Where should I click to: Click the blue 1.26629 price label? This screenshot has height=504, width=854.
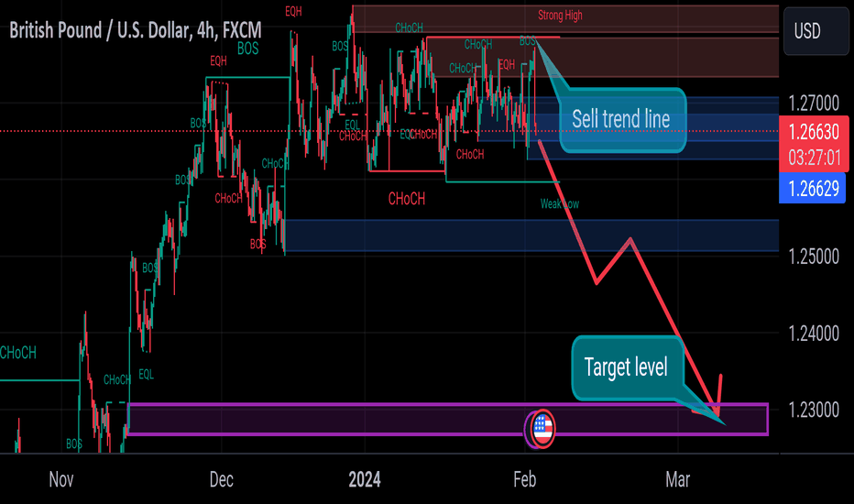point(813,189)
